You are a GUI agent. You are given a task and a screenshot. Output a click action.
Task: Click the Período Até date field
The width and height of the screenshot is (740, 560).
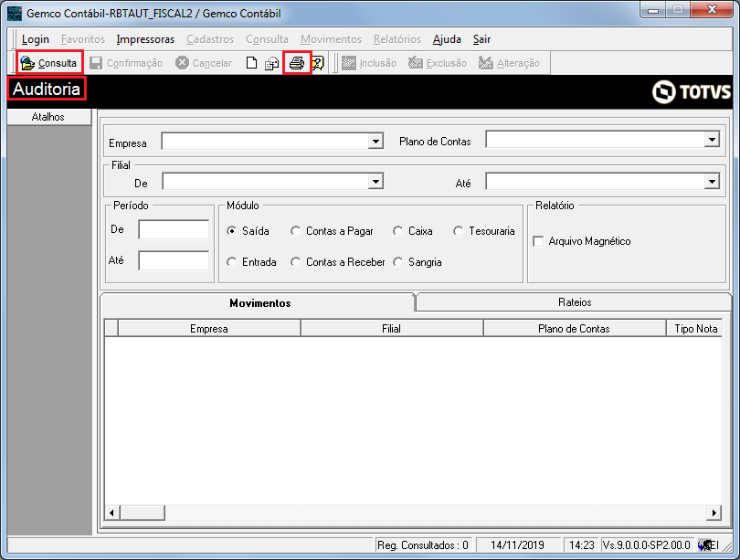coord(174,260)
